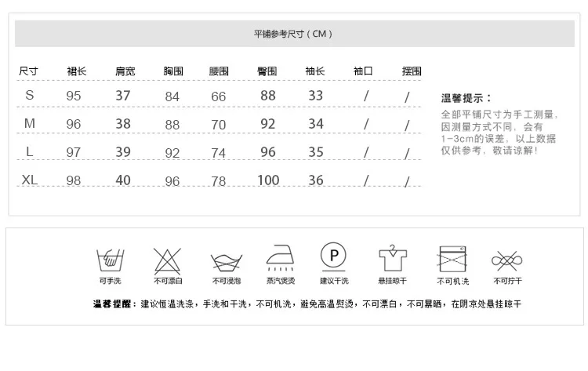Click shoulder width value 39

pos(123,151)
